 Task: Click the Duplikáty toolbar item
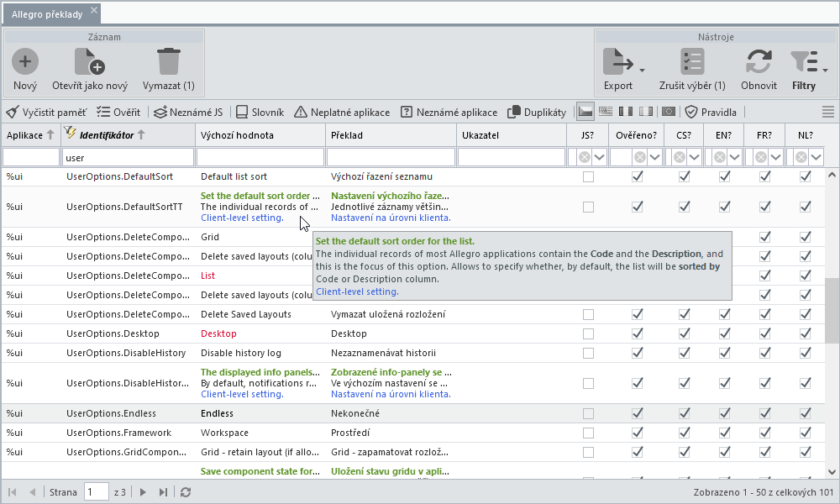(x=536, y=113)
